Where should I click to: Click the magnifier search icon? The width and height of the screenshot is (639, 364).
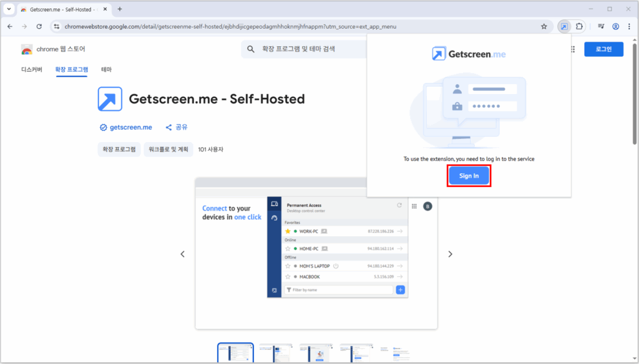251,49
